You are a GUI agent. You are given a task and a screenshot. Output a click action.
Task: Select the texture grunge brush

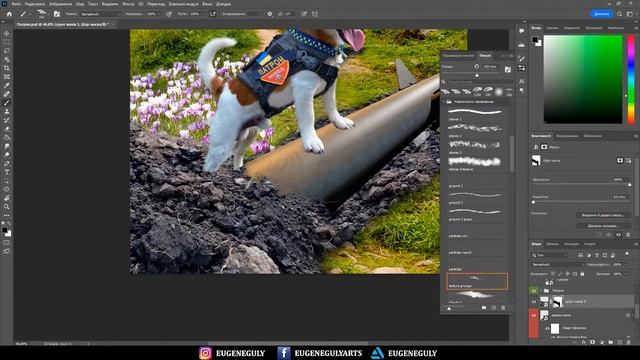(x=477, y=281)
